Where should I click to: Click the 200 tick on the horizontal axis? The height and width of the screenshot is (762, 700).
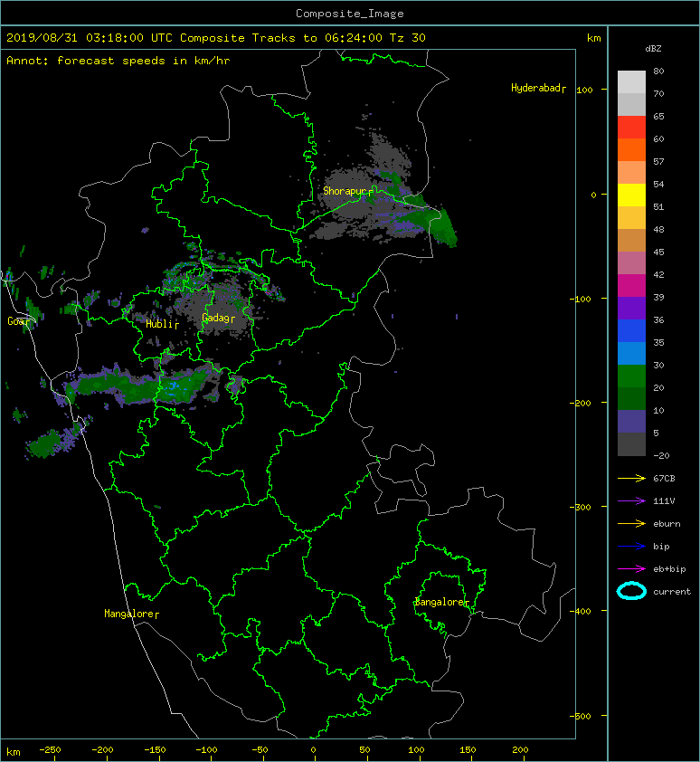point(520,750)
